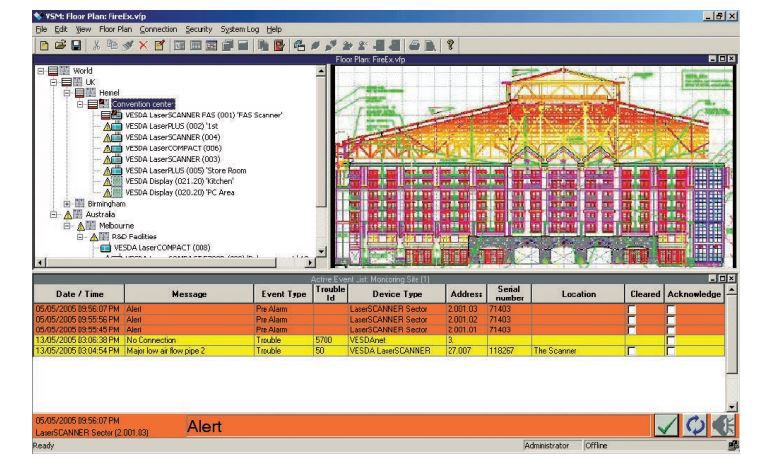Viewport: 767px width, 471px height.
Task: Click the Location column header
Action: pos(578,294)
